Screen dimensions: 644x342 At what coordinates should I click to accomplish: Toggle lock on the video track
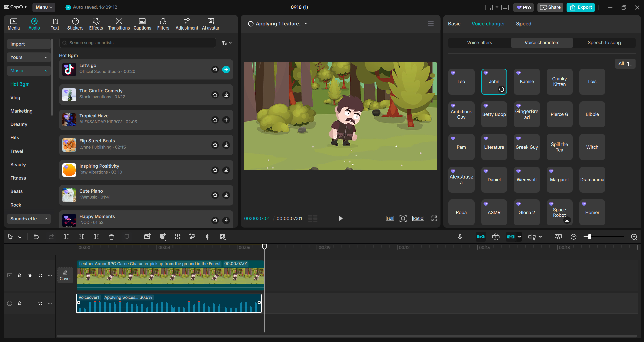[20, 275]
